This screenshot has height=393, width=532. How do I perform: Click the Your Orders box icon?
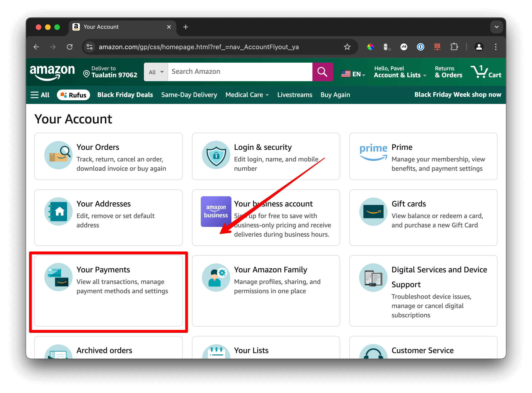click(x=58, y=155)
